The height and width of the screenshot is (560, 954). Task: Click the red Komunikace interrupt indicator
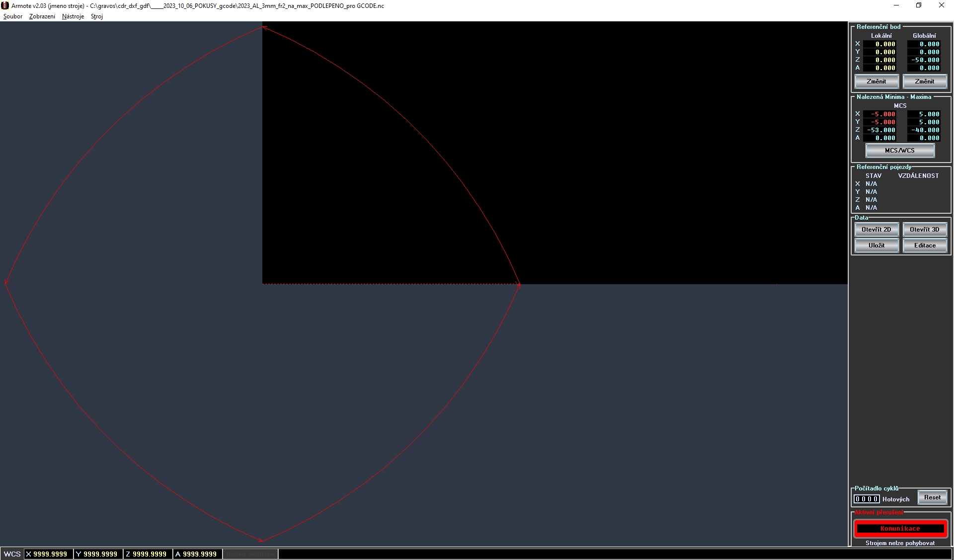(x=900, y=529)
